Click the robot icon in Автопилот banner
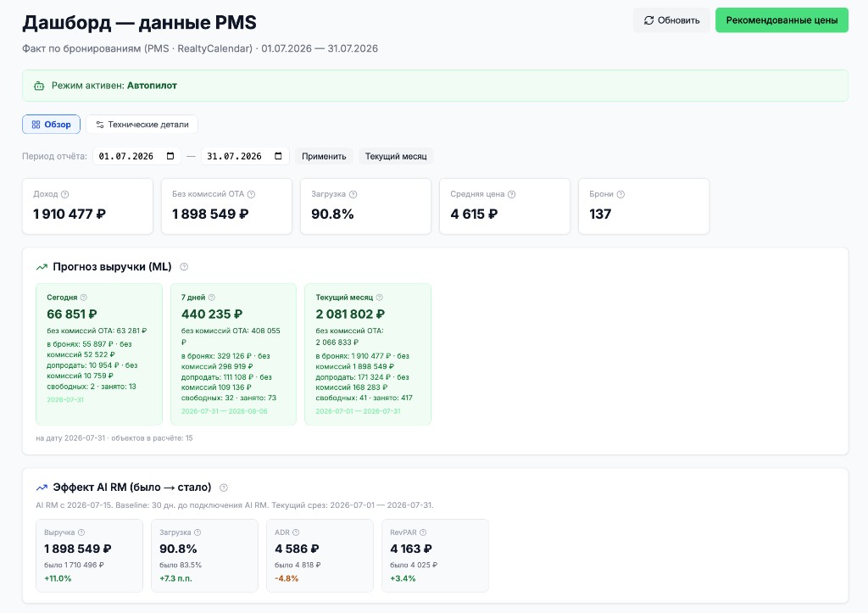Image resolution: width=868 pixels, height=613 pixels. 39,86
